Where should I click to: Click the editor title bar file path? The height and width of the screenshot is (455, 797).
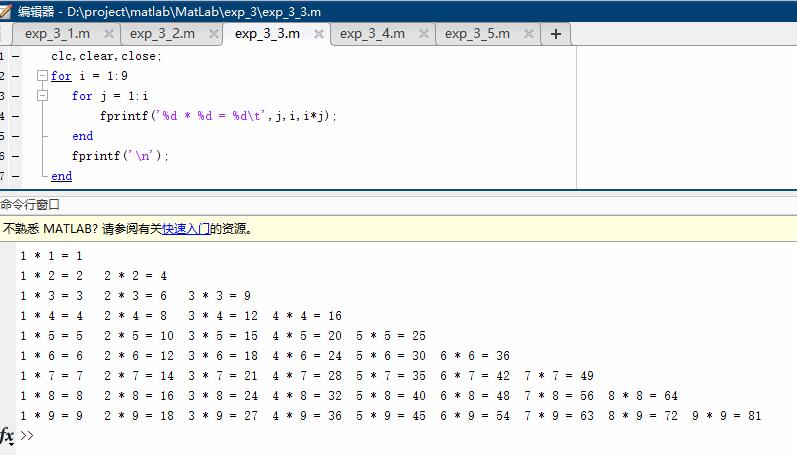pos(194,11)
